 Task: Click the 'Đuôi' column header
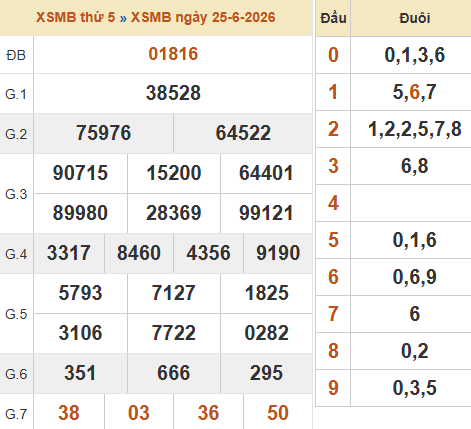415,18
